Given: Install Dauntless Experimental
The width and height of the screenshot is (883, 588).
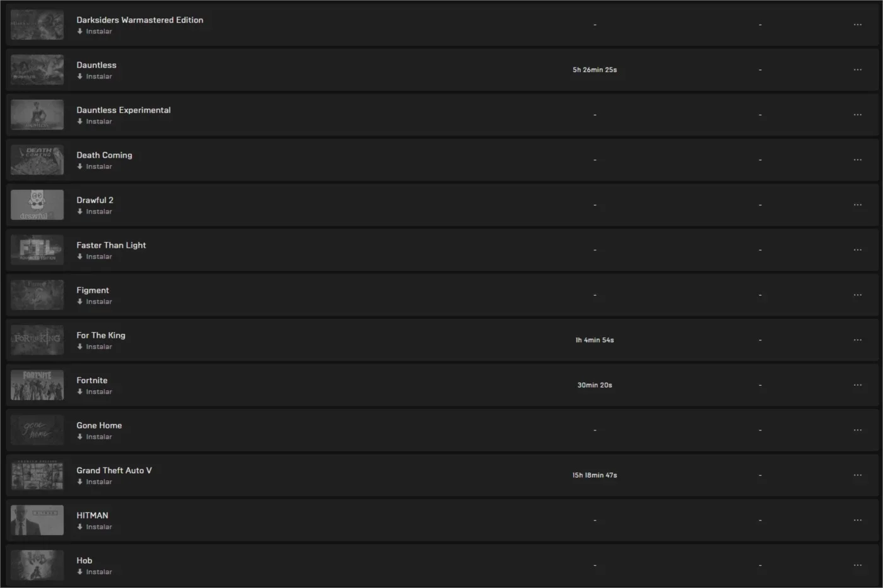Looking at the screenshot, I should [95, 122].
